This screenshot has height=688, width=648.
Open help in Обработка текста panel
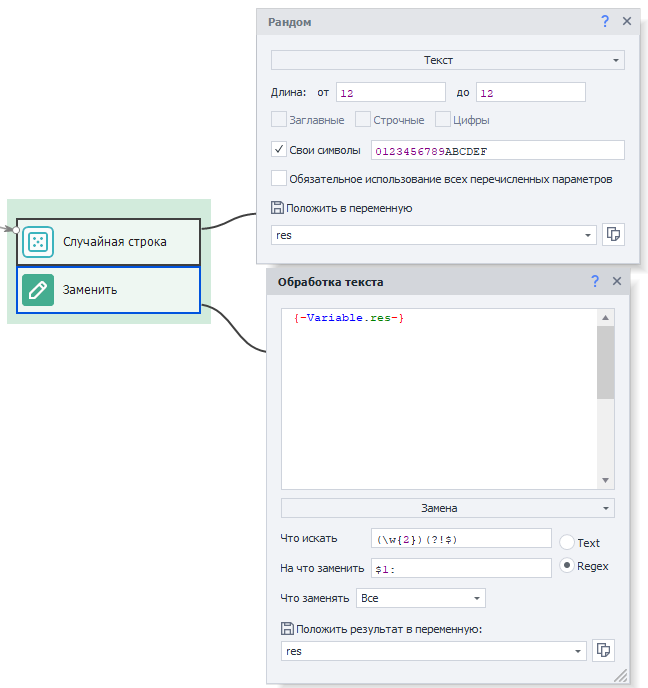click(595, 282)
